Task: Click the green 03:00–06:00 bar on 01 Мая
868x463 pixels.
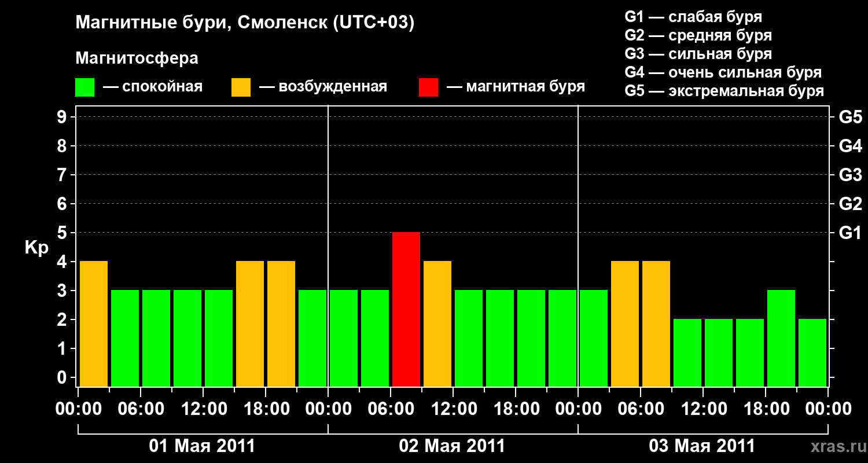Action: 125,338
